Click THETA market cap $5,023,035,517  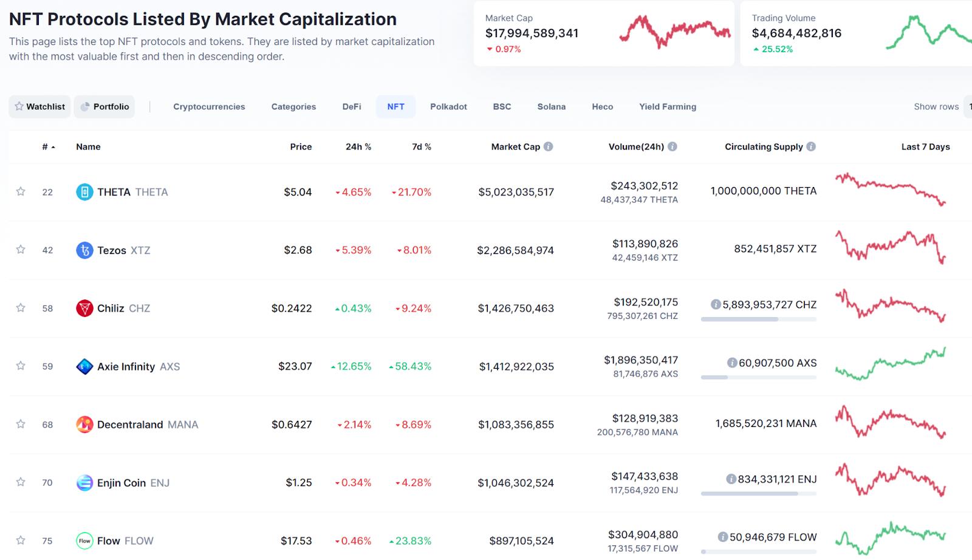click(516, 192)
